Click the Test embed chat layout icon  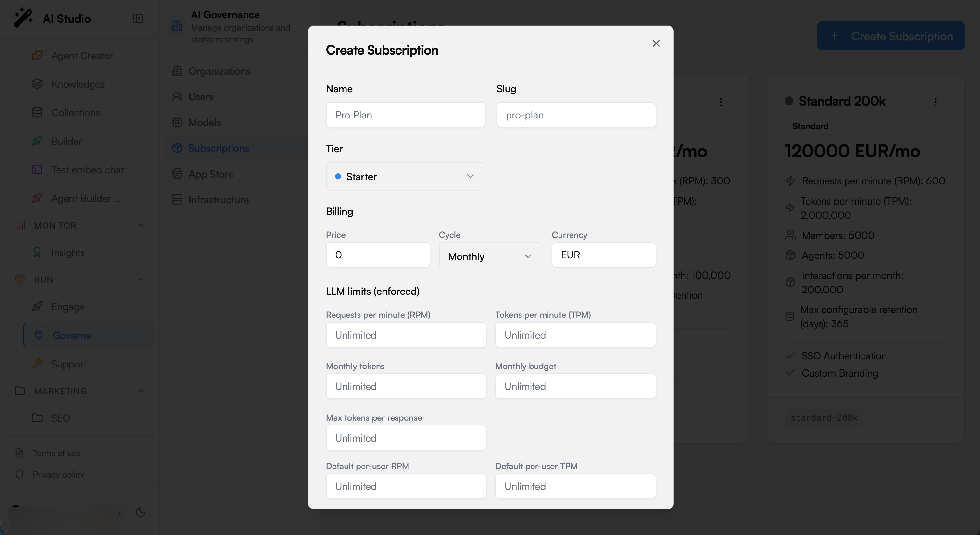point(37,169)
